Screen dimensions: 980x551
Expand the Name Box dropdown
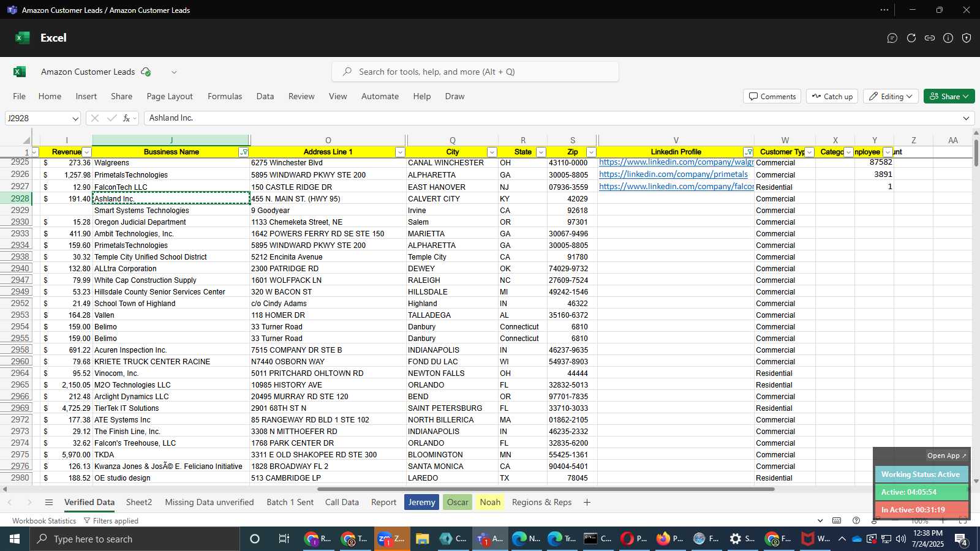click(75, 118)
